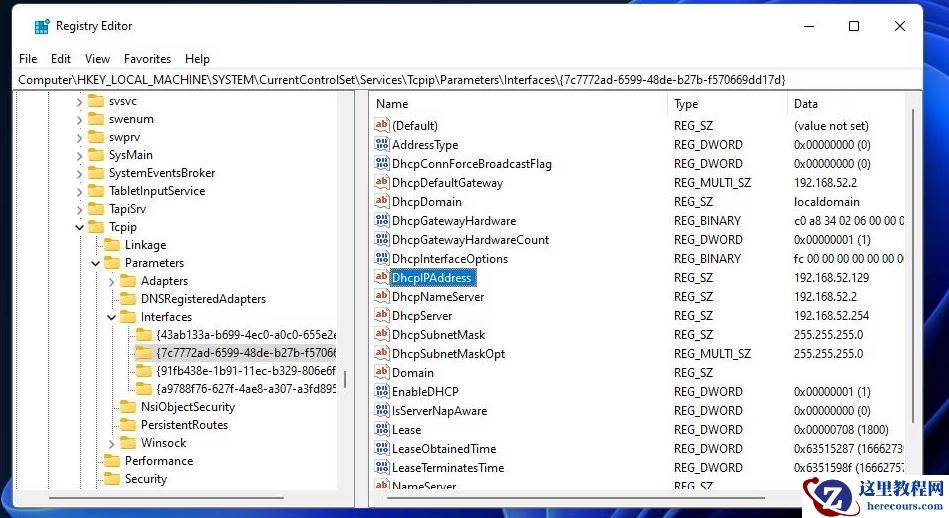Select the {7c7772ad-6599 interface key
Screen dimensions: 949x518
(246, 353)
